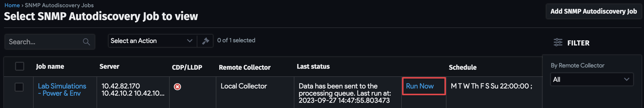The width and height of the screenshot is (644, 108).
Task: Click the search magnifier icon
Action: [x=86, y=42]
